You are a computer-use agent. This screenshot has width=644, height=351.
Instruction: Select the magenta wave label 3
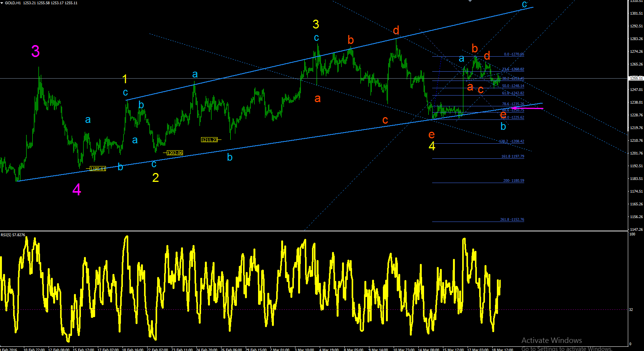pyautogui.click(x=35, y=51)
